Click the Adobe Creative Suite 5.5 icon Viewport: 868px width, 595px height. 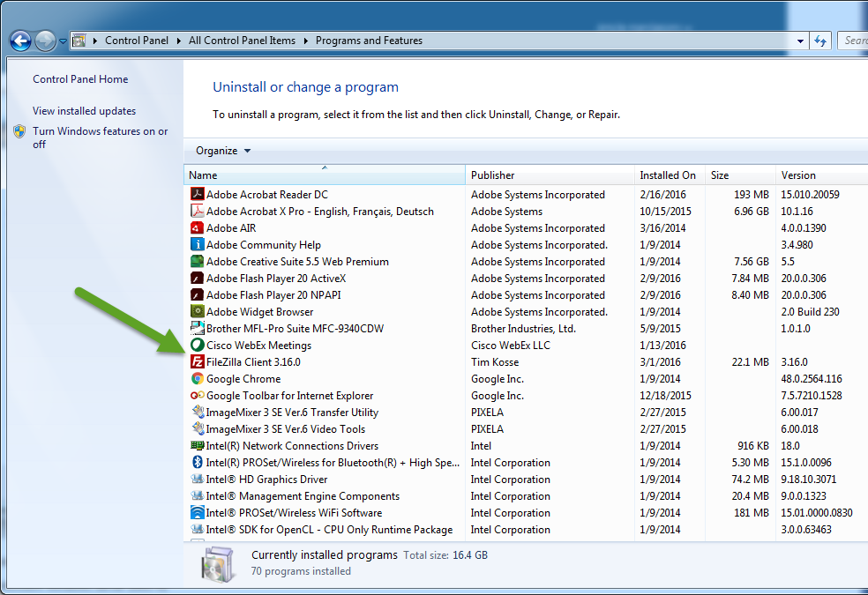click(x=197, y=261)
